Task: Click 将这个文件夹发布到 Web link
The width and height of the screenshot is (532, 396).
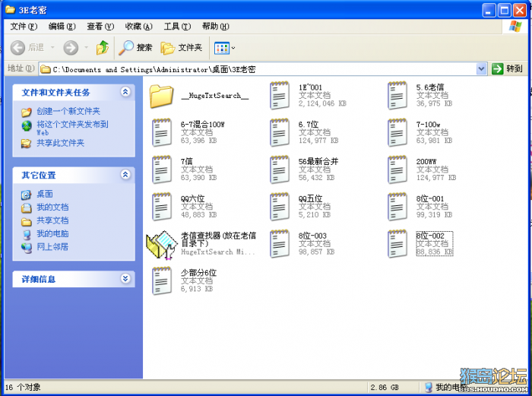Action: coord(72,128)
